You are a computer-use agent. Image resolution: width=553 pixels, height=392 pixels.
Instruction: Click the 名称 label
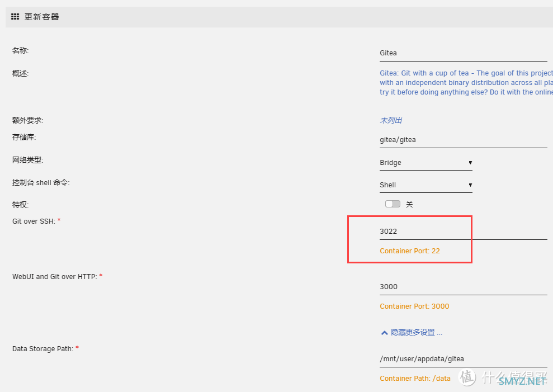pyautogui.click(x=21, y=50)
